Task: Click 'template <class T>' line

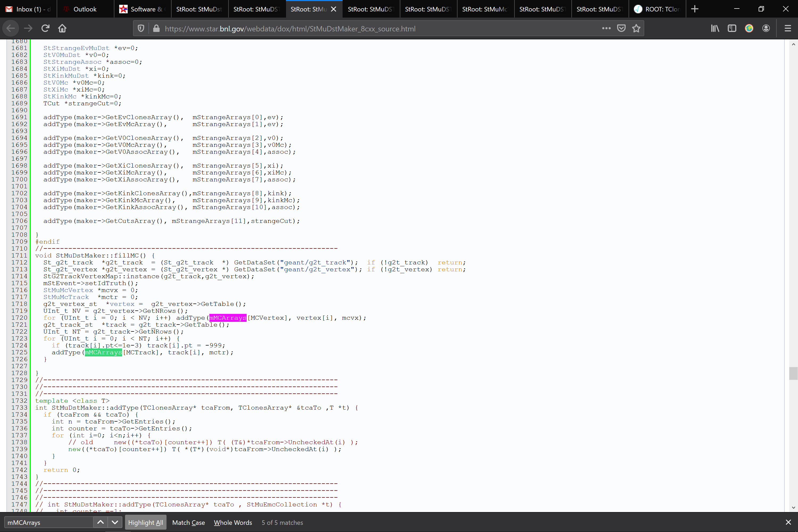Action: (x=72, y=401)
